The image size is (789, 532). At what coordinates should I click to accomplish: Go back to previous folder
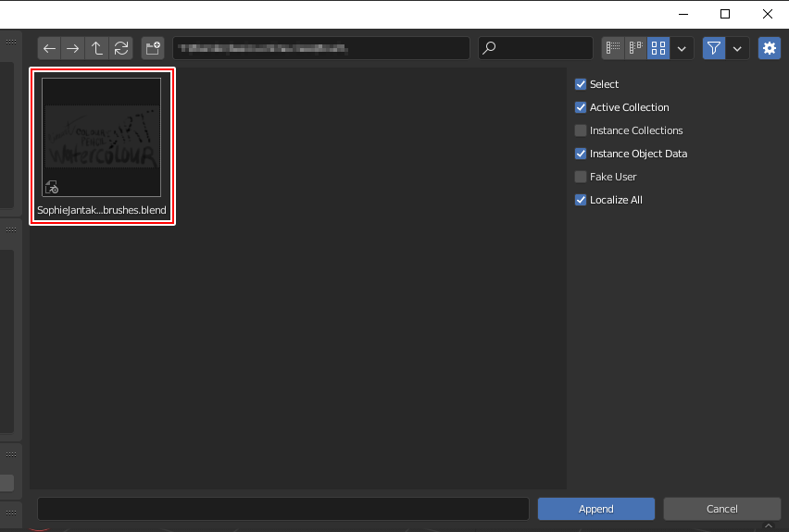tap(49, 48)
